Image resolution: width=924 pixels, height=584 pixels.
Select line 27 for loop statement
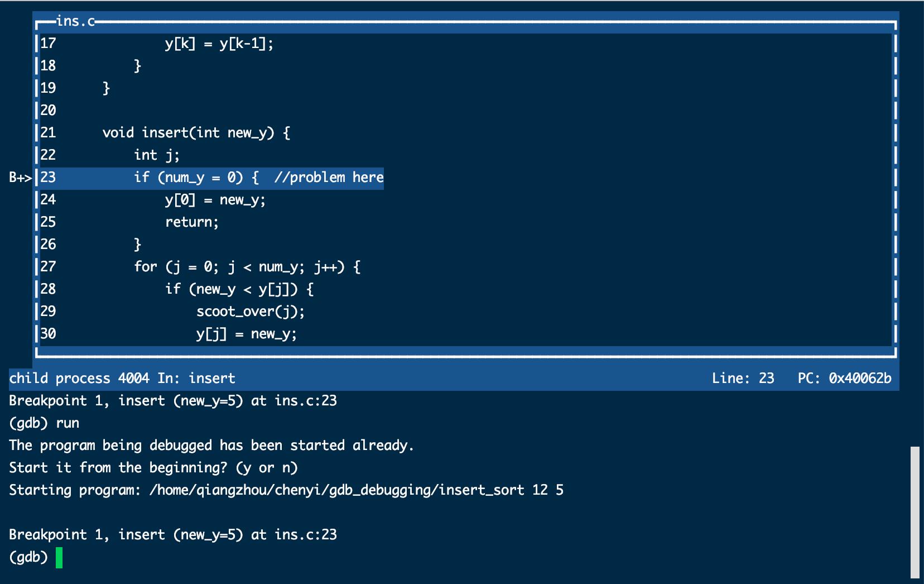pos(248,267)
